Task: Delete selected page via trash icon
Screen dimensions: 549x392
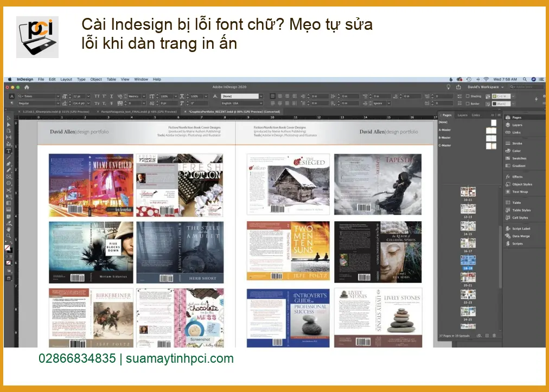Action: point(494,336)
